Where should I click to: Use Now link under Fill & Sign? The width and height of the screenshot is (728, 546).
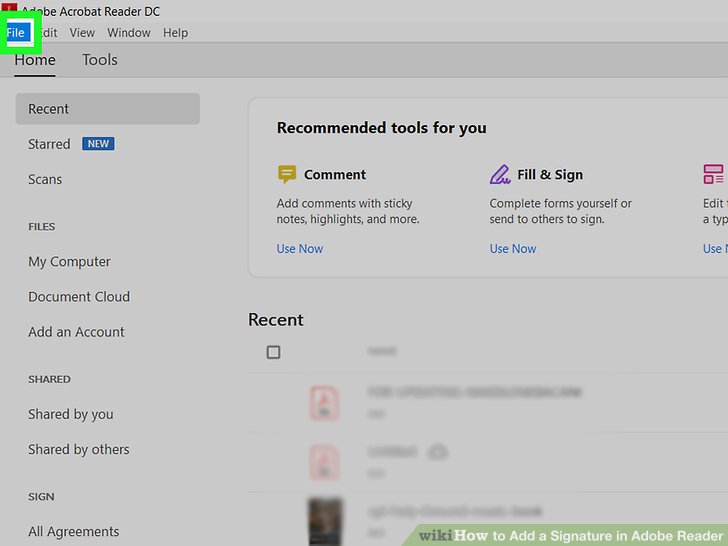pyautogui.click(x=513, y=249)
